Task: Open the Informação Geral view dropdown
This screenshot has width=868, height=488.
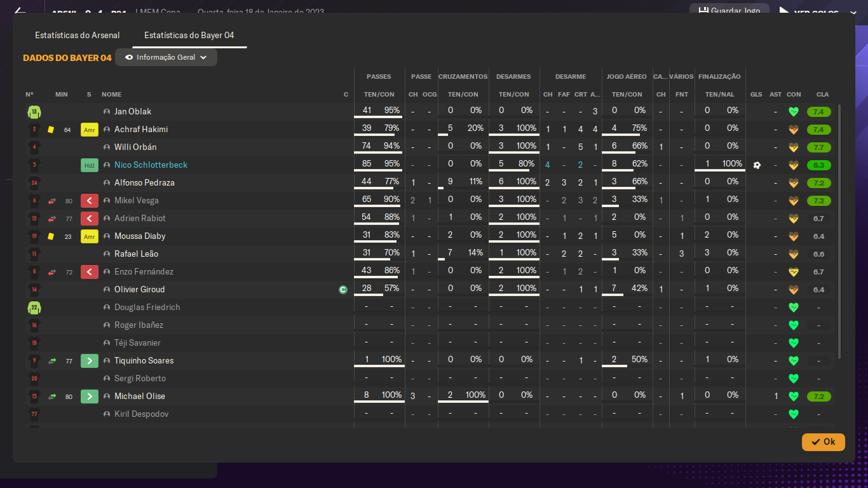Action: point(166,57)
